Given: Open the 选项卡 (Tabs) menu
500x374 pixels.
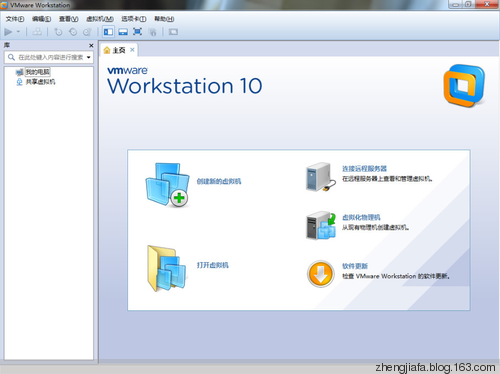Looking at the screenshot, I should click(133, 19).
